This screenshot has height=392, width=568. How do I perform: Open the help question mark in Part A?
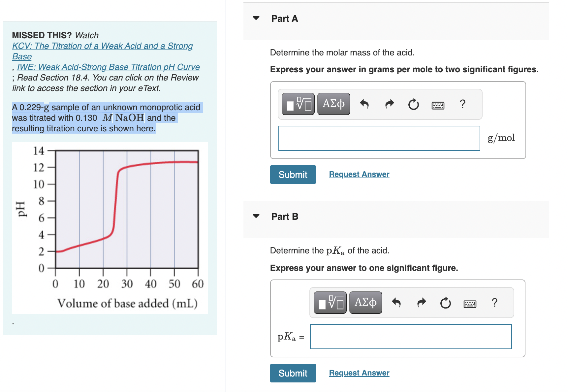(x=462, y=104)
